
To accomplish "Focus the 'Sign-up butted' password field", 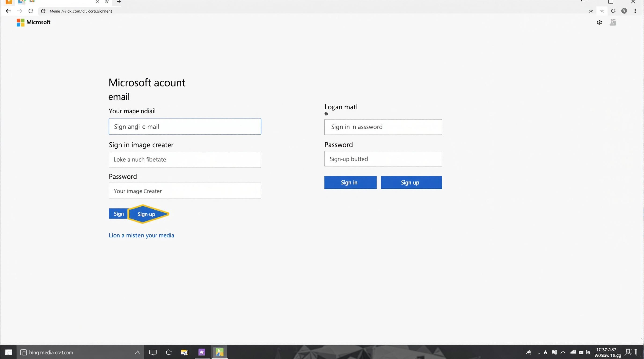I will (x=383, y=159).
